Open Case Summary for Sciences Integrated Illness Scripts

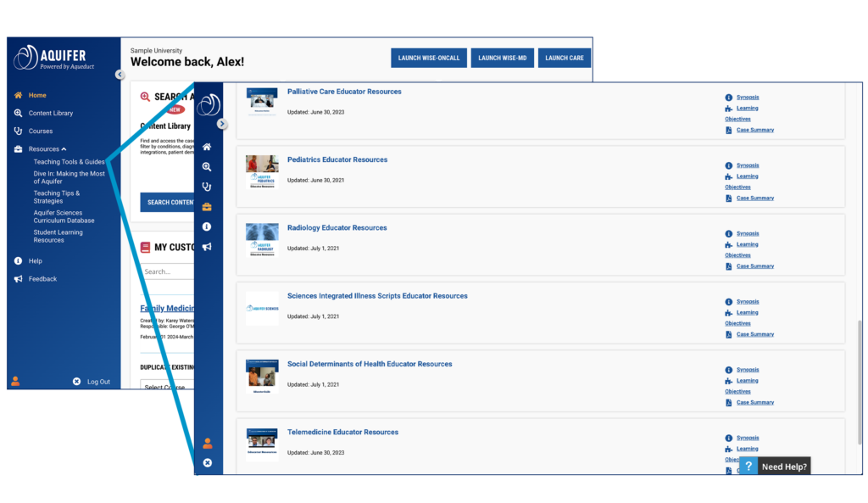[755, 334]
